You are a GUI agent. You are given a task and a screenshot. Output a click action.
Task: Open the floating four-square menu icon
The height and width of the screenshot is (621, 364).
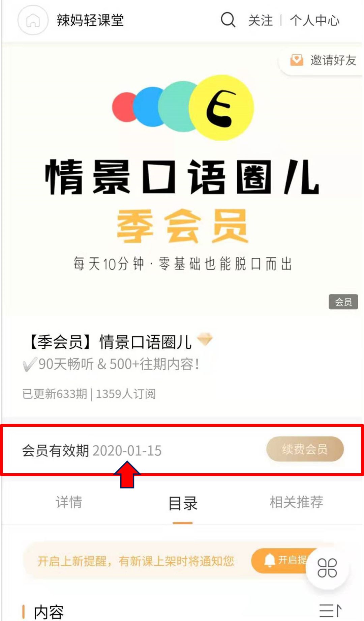pyautogui.click(x=327, y=568)
